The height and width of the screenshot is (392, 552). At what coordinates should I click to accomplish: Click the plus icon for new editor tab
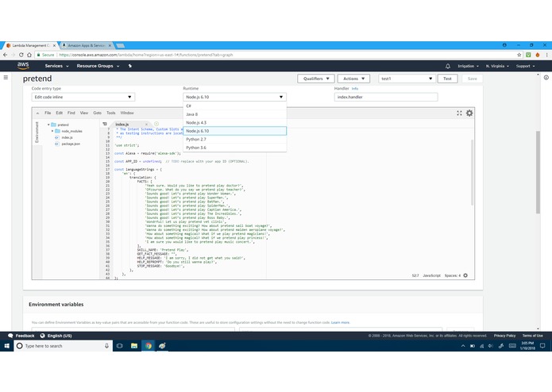point(156,124)
